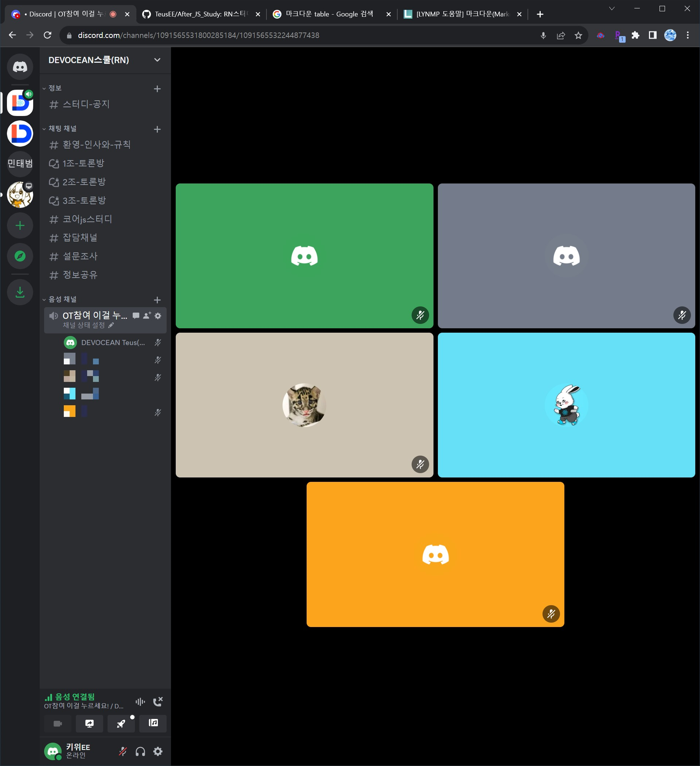Reload the browser page

point(47,35)
